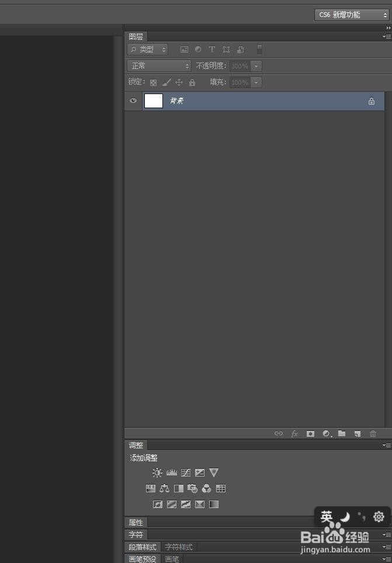Hide the 背景 layer with eye icon

(x=133, y=101)
